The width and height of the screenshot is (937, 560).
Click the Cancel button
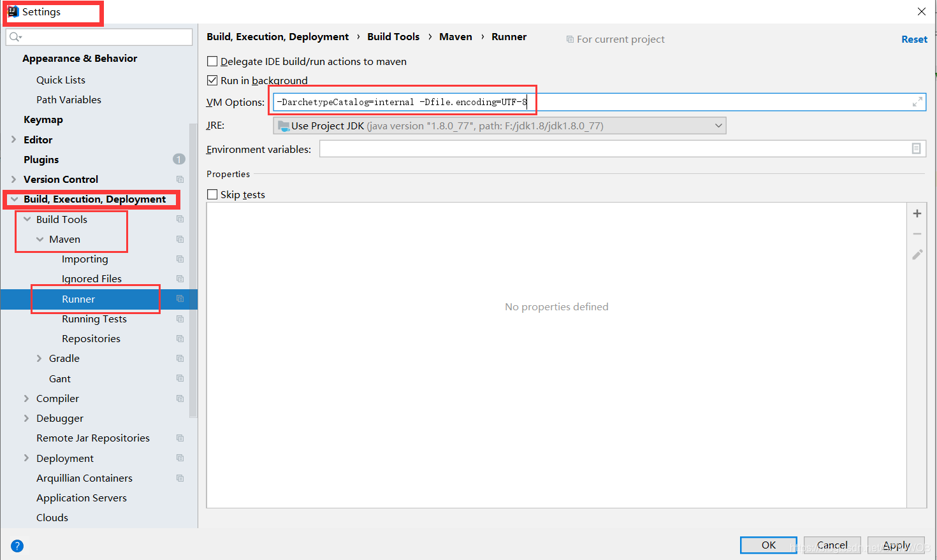click(x=832, y=545)
